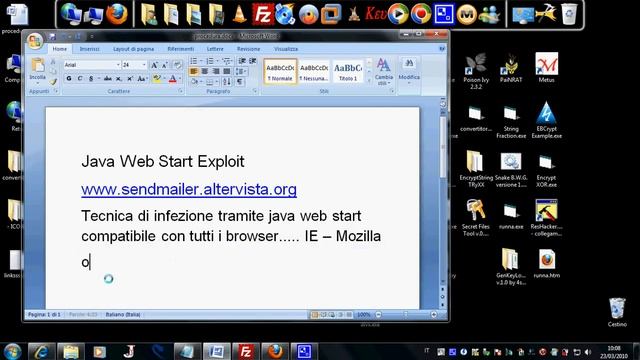Apply bold with the G button
The width and height of the screenshot is (640, 360).
click(x=69, y=78)
